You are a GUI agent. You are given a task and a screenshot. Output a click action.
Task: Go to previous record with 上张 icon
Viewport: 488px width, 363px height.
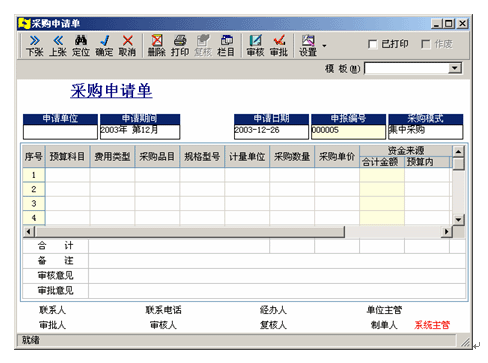pos(58,46)
